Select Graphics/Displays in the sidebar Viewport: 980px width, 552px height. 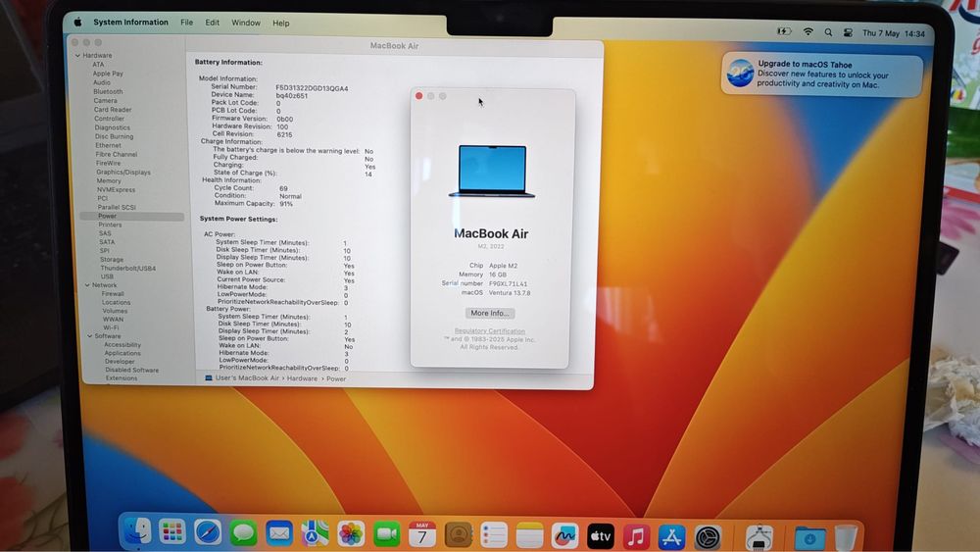[123, 172]
